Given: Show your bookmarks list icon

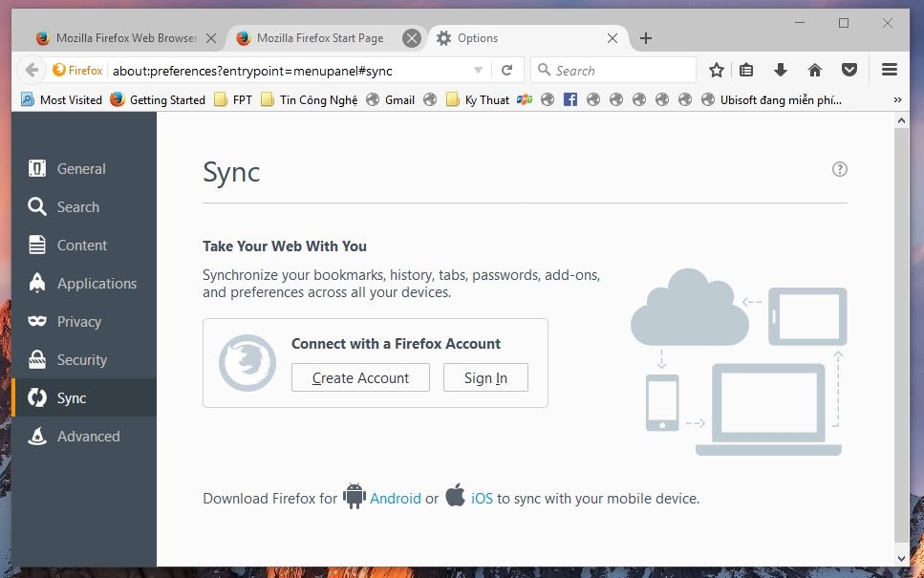Looking at the screenshot, I should (x=746, y=70).
